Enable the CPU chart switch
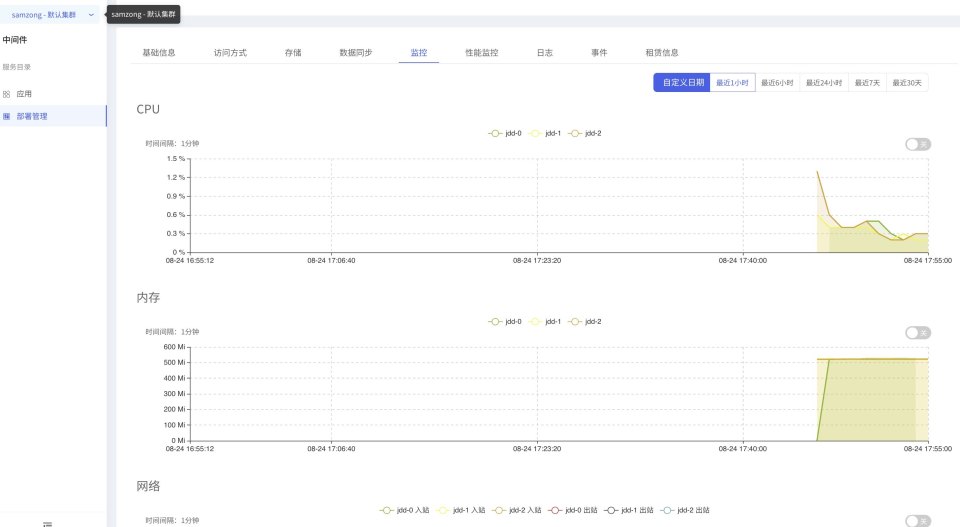Viewport: 960px width, 527px height. point(918,144)
